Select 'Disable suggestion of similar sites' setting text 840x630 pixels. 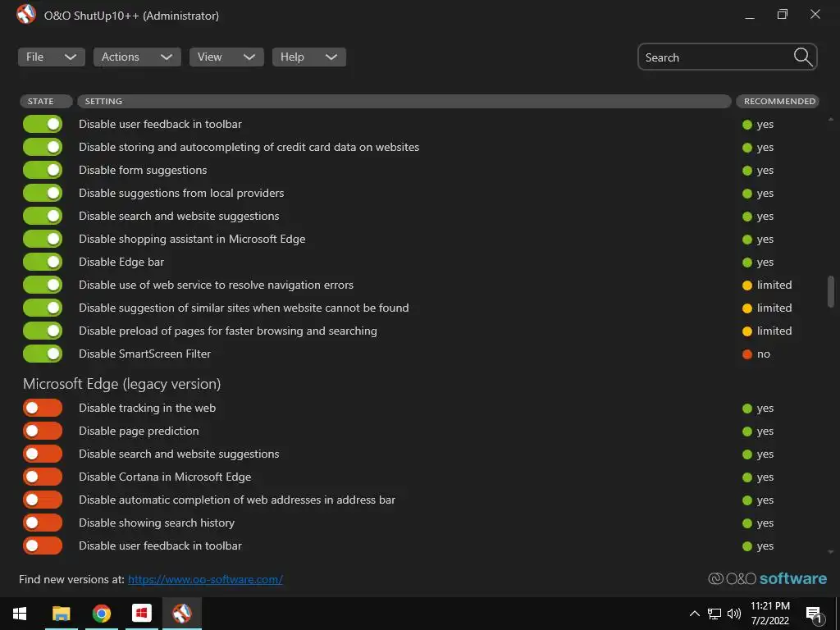[x=244, y=308]
